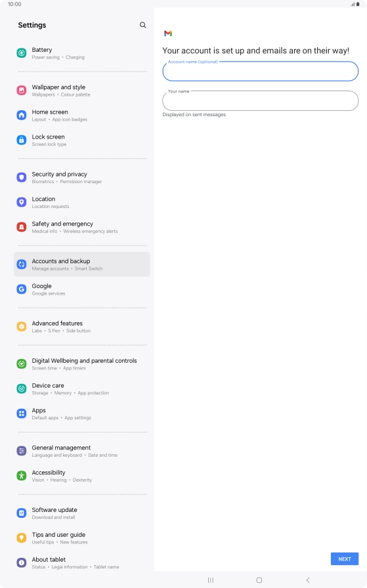The width and height of the screenshot is (367, 588).
Task: Open About tablet settings
Action: click(x=82, y=562)
